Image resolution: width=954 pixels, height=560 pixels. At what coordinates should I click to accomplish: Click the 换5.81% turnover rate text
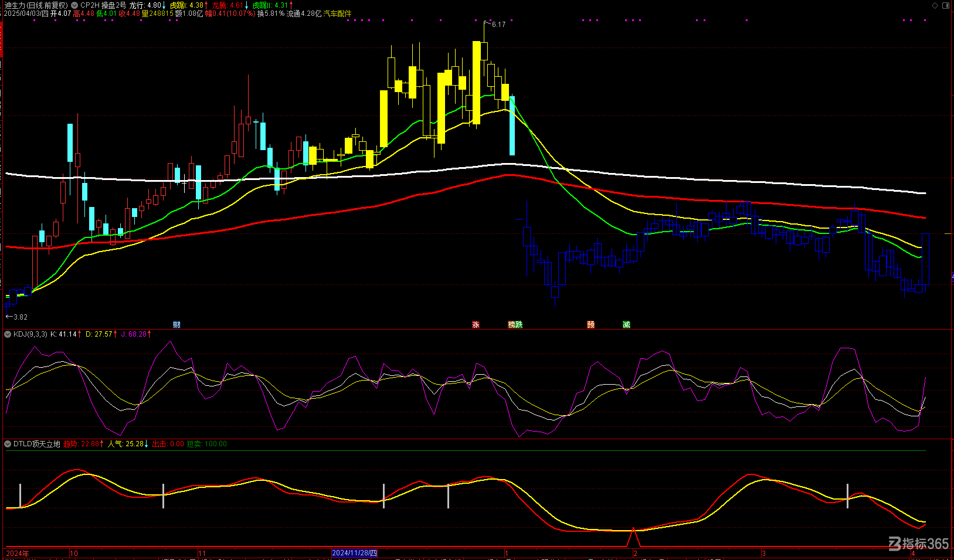tap(271, 13)
